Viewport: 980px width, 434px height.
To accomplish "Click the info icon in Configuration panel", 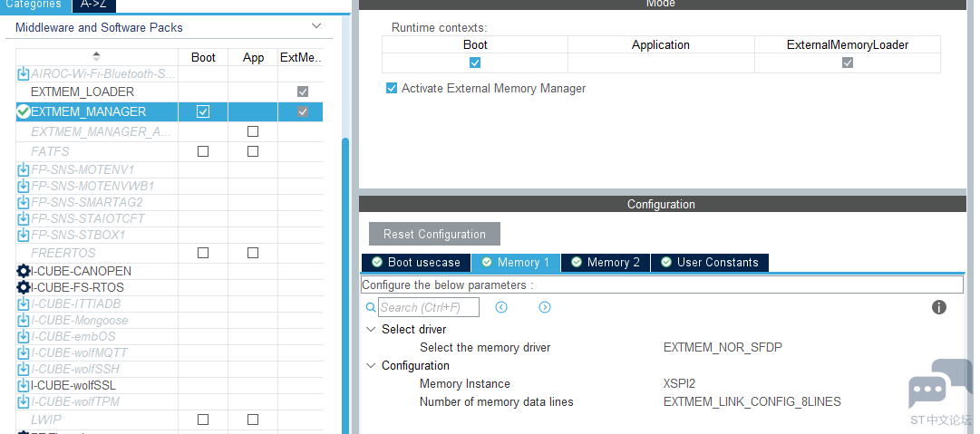I will (939, 307).
